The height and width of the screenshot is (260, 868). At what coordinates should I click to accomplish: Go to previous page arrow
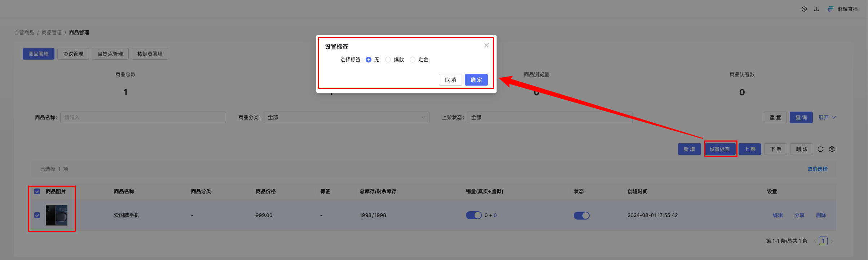[x=814, y=241]
